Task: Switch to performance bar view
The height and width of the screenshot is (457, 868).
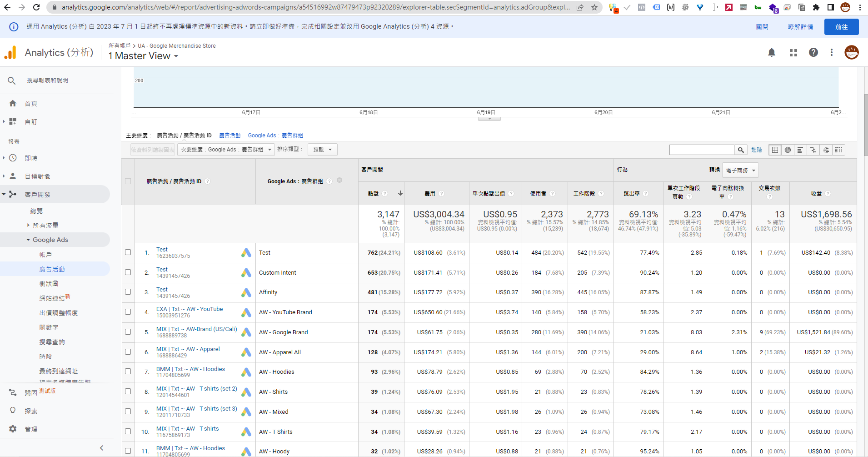Action: (x=800, y=150)
